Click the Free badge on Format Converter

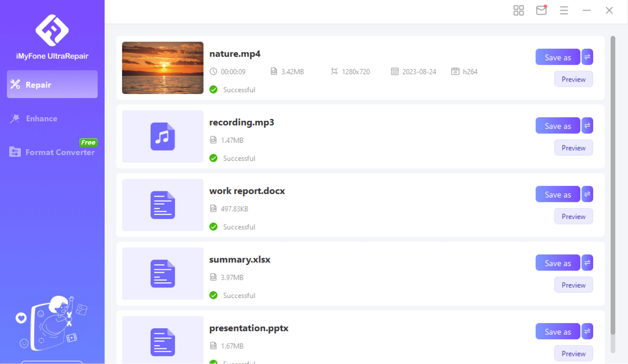pyautogui.click(x=88, y=142)
